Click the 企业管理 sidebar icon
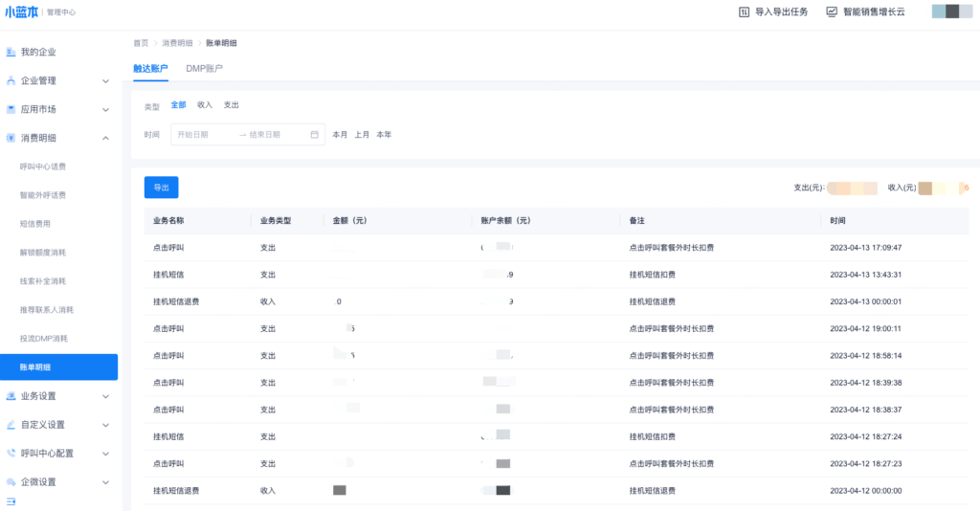Image resolution: width=980 pixels, height=511 pixels. (11, 80)
